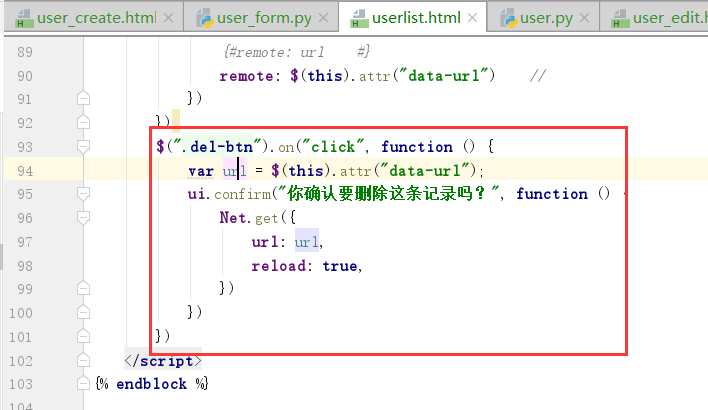Close the user_form.py tab
The image size is (708, 410).
(x=323, y=18)
